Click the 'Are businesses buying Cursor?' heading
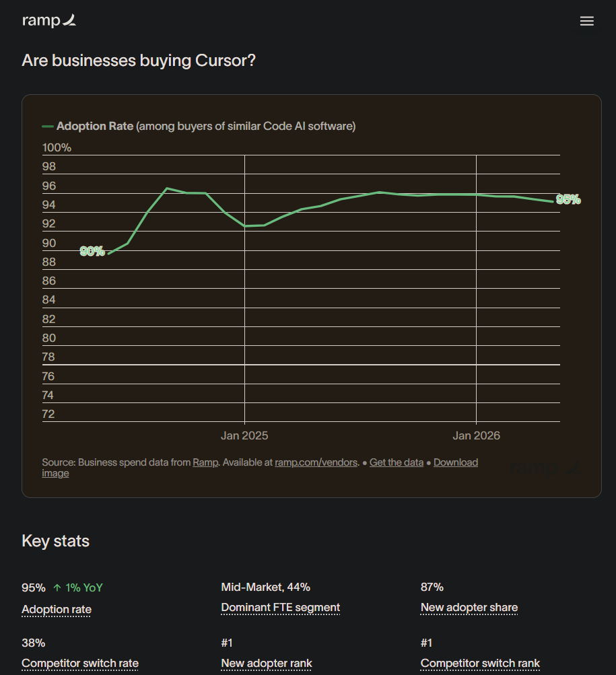 pyautogui.click(x=139, y=61)
